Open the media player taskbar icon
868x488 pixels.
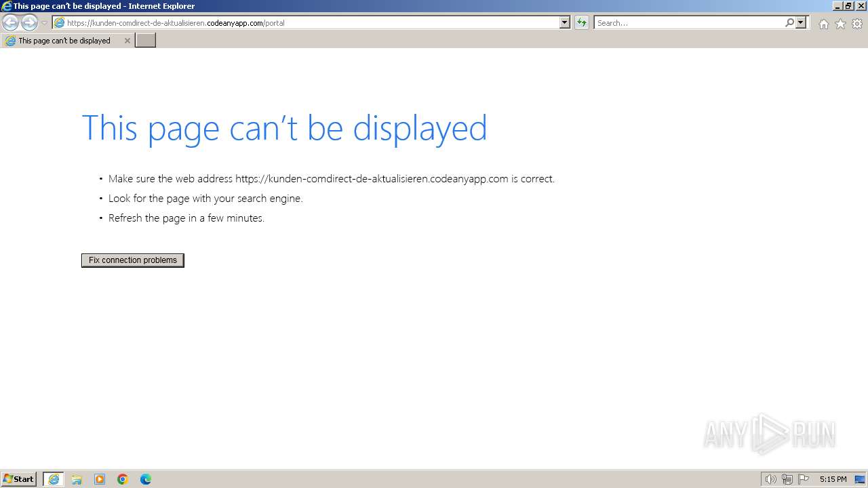click(x=100, y=479)
